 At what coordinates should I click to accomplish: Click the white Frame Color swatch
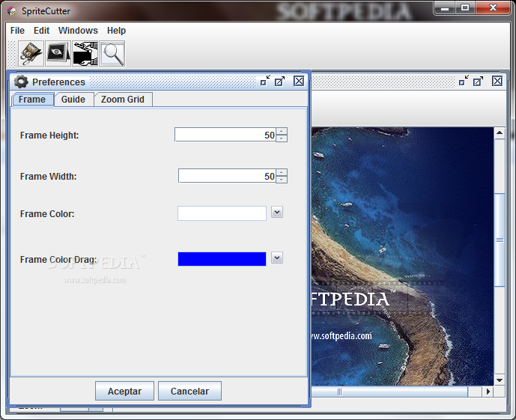[x=222, y=213]
